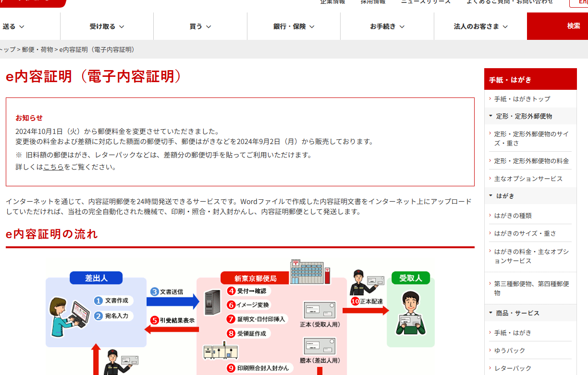Click the red 検索 search button
This screenshot has height=375, width=588.
click(x=557, y=26)
